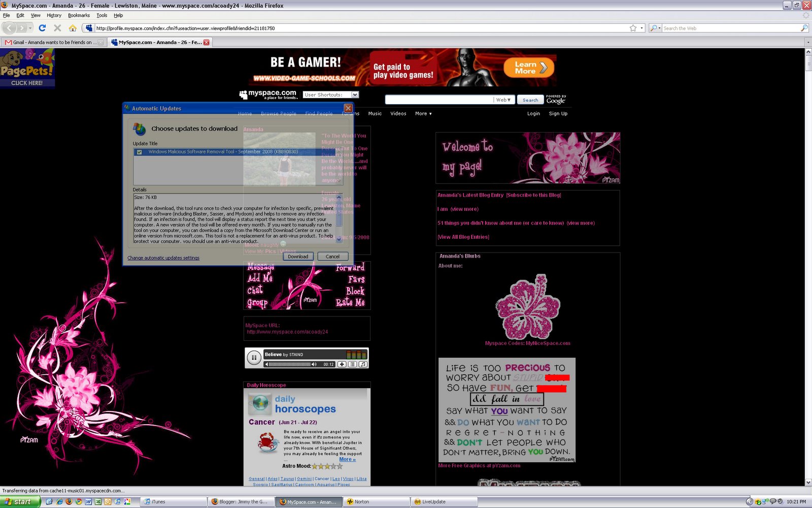Launch Chrome from quick launch bar
This screenshot has height=508, width=812.
[79, 501]
